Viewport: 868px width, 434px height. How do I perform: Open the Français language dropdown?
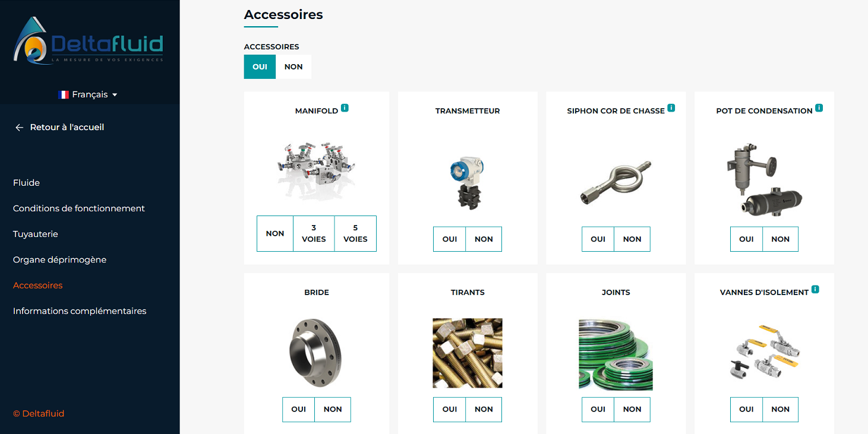(88, 95)
